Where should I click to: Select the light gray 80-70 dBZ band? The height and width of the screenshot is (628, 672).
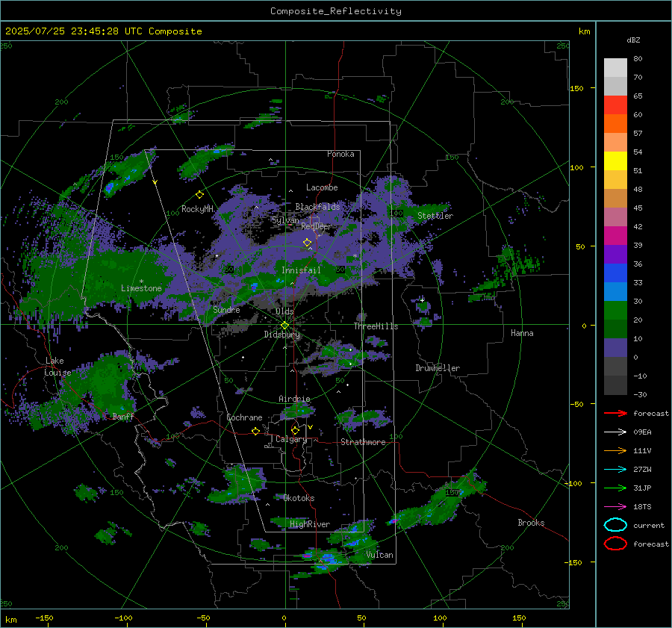point(615,68)
